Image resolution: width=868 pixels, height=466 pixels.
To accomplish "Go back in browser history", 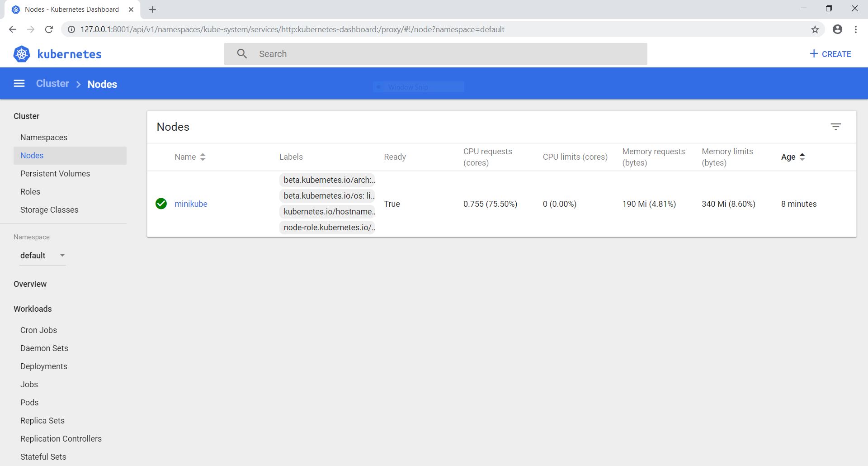I will point(13,29).
